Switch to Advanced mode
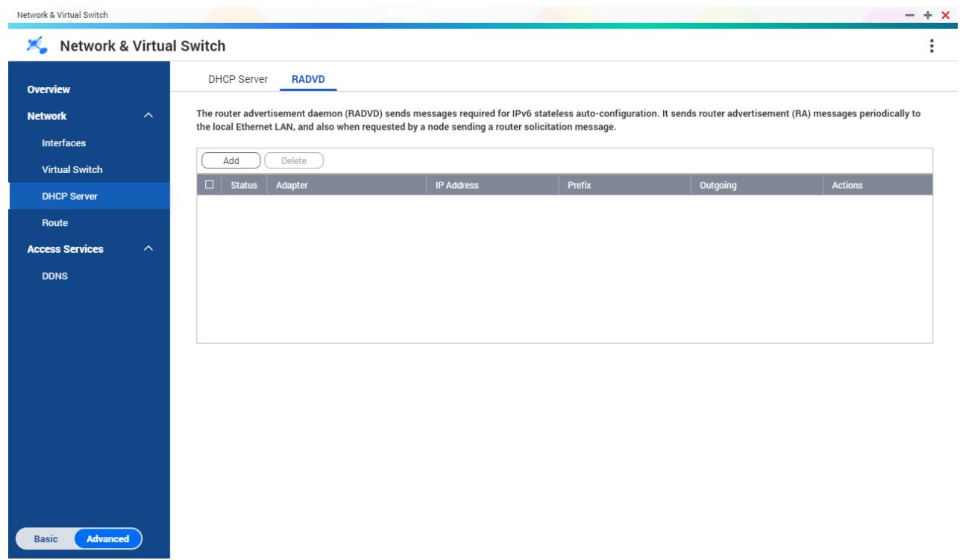The image size is (960, 560). [108, 539]
